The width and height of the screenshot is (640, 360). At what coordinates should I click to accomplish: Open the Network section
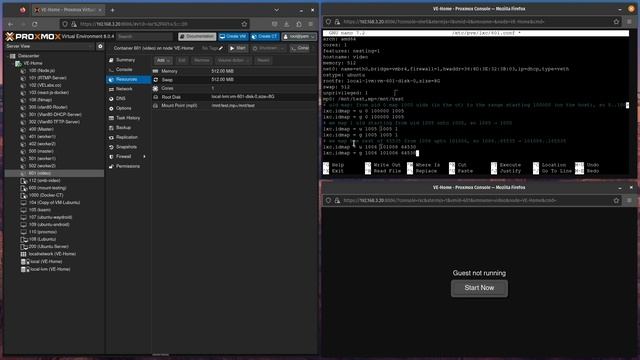click(124, 89)
